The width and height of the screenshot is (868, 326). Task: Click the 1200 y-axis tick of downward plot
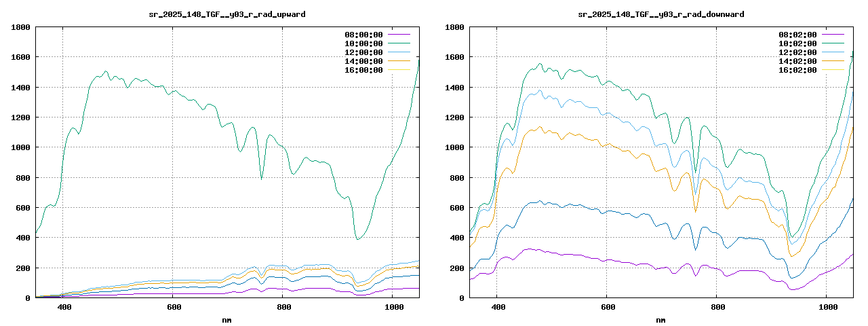454,118
